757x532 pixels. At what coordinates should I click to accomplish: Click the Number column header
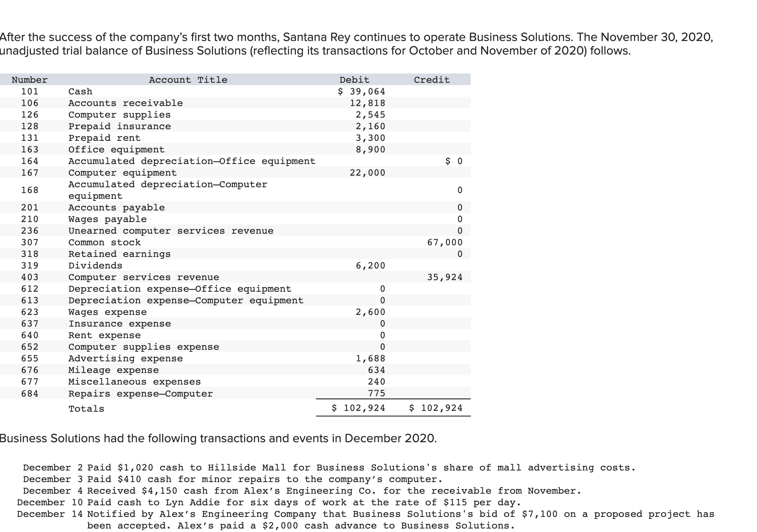30,80
